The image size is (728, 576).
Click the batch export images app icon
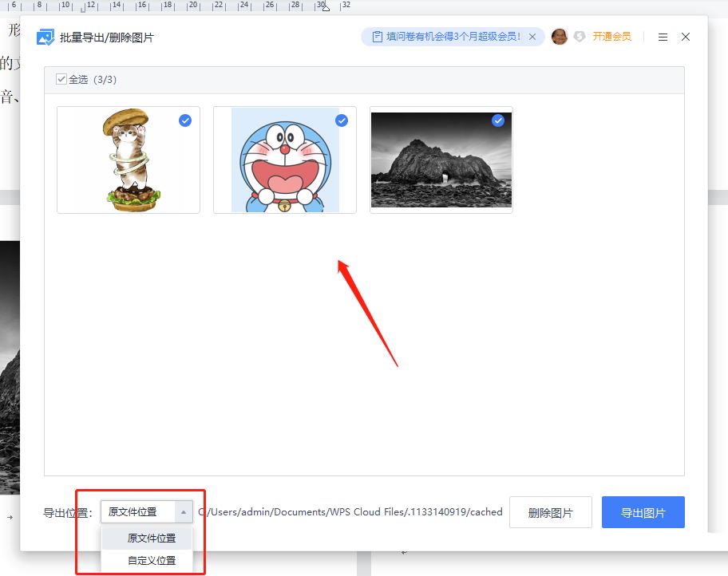pyautogui.click(x=45, y=37)
